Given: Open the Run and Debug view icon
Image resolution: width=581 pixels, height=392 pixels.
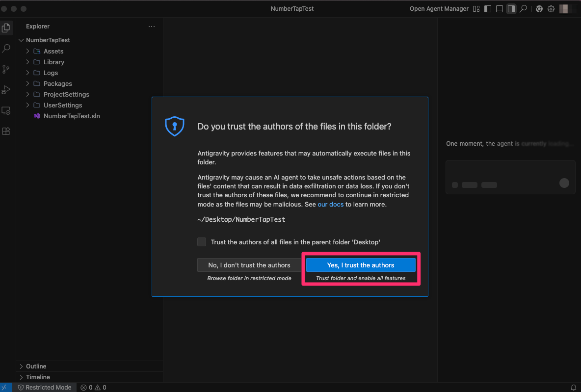Looking at the screenshot, I should point(6,90).
